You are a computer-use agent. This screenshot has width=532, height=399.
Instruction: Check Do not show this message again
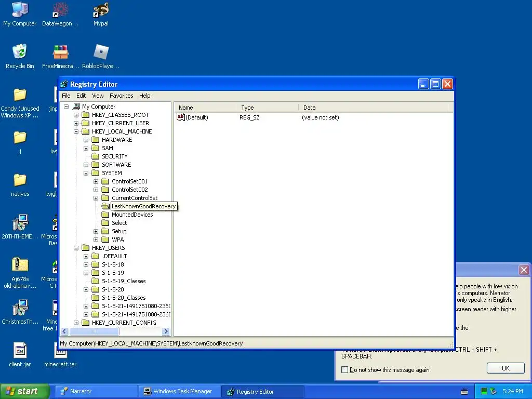345,369
